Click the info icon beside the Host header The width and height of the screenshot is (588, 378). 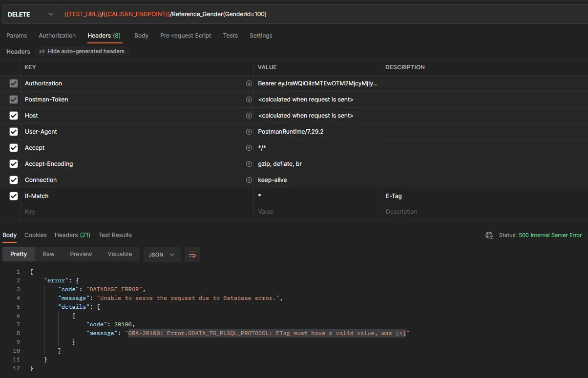[249, 116]
